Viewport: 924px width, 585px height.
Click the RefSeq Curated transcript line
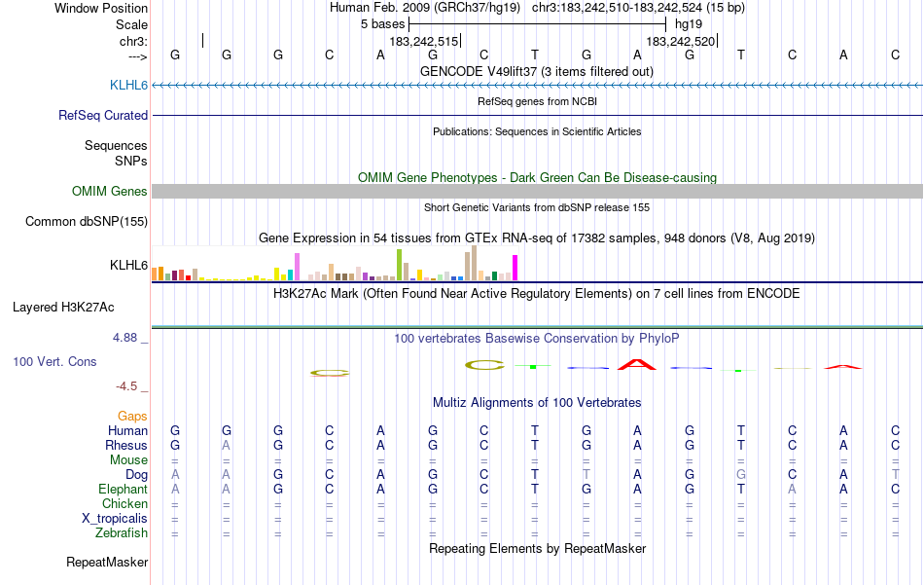click(538, 116)
